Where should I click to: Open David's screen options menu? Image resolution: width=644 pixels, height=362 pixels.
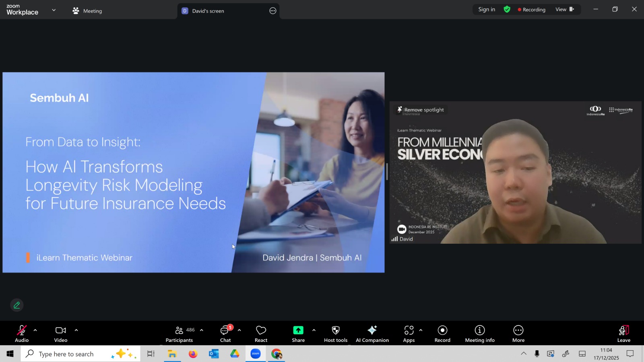273,11
